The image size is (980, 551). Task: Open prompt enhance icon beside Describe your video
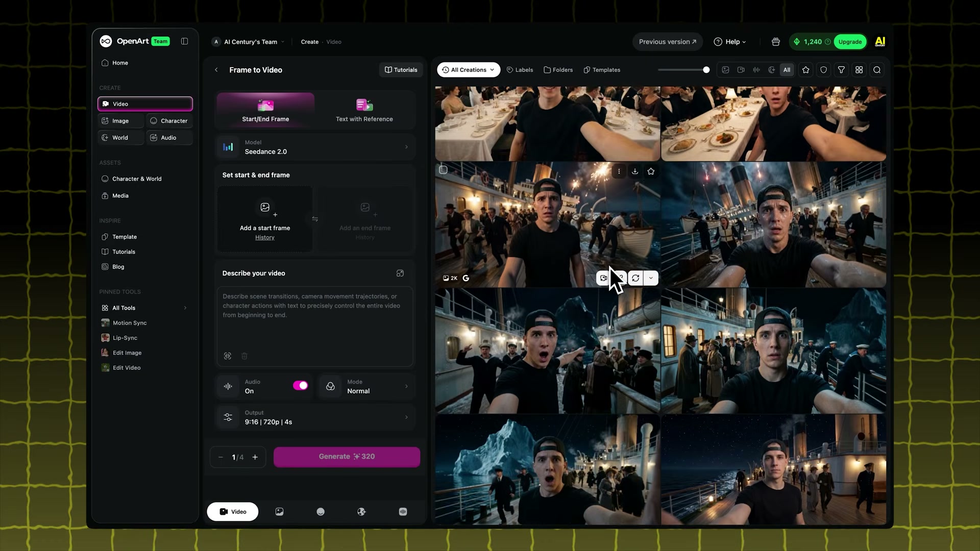pyautogui.click(x=400, y=273)
